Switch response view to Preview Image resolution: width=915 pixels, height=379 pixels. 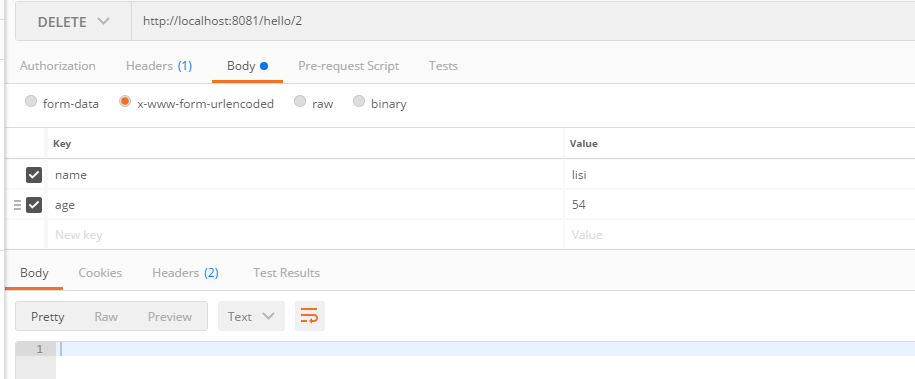[x=170, y=317]
